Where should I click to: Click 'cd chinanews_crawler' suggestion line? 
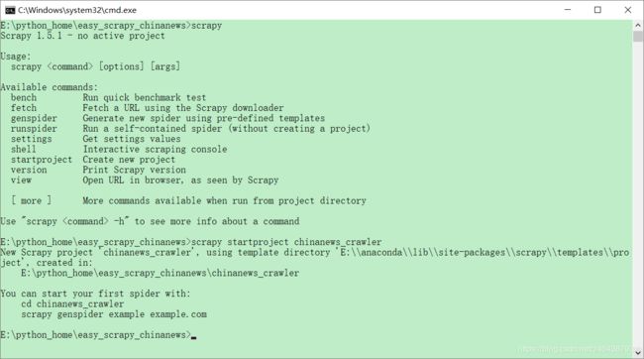[x=72, y=303]
